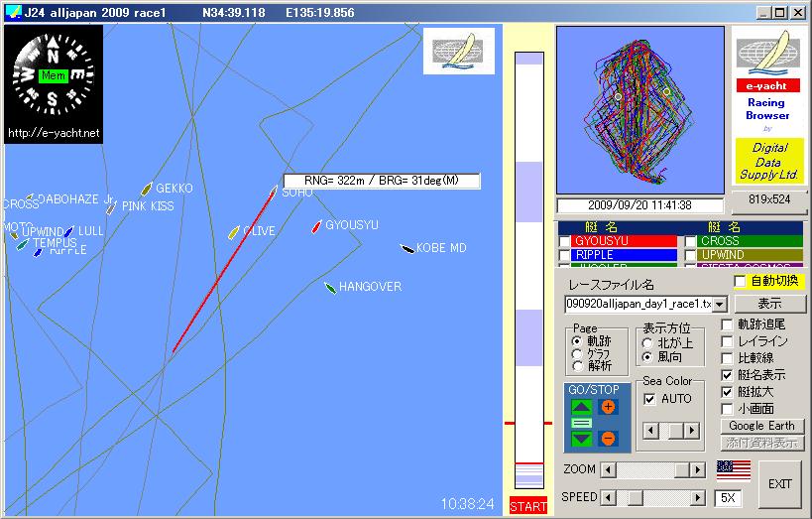This screenshot has width=812, height=519.
Task: Click the green down-arrow play reverse button
Action: click(582, 440)
